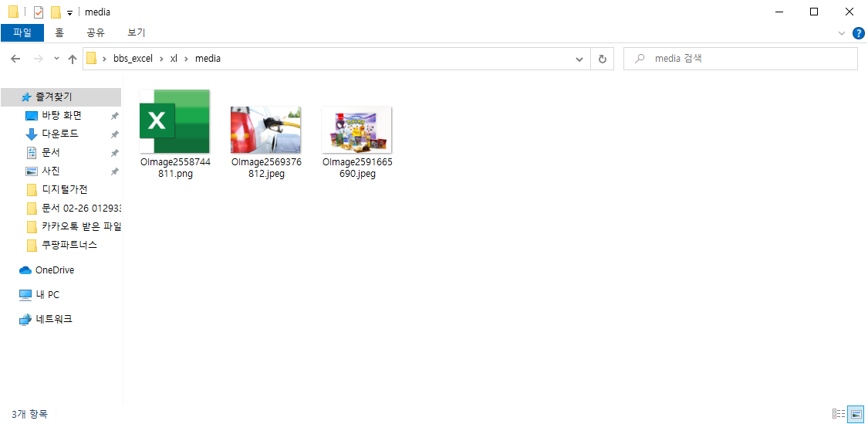Click the pin icon next to 다운로드
Viewport: 868px width, 424px height.
click(114, 134)
